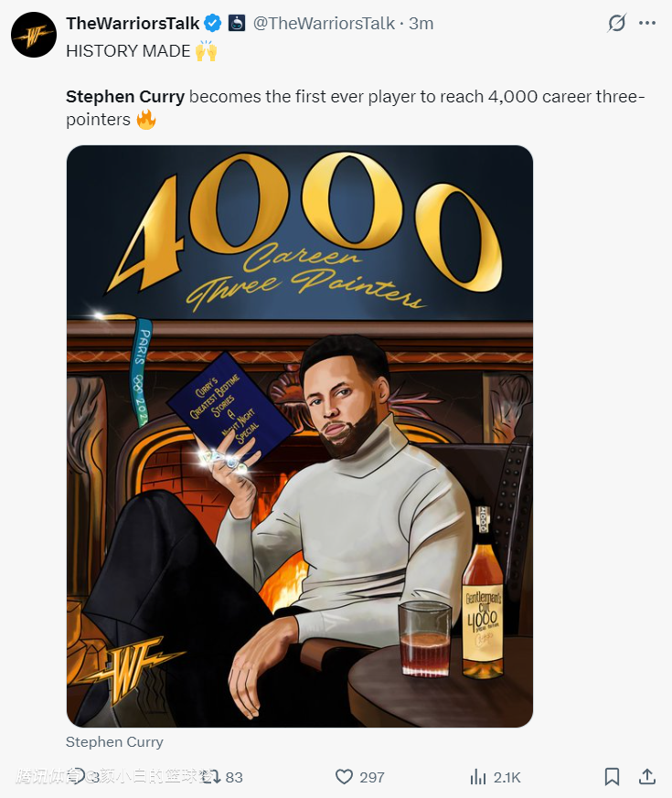View post analytics via the bar chart icon
The image size is (672, 798).
[x=477, y=776]
